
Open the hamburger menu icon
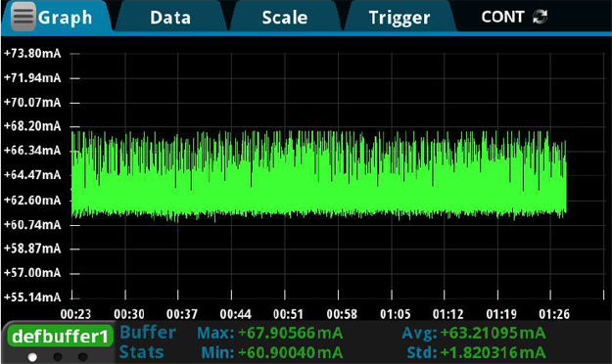(24, 16)
